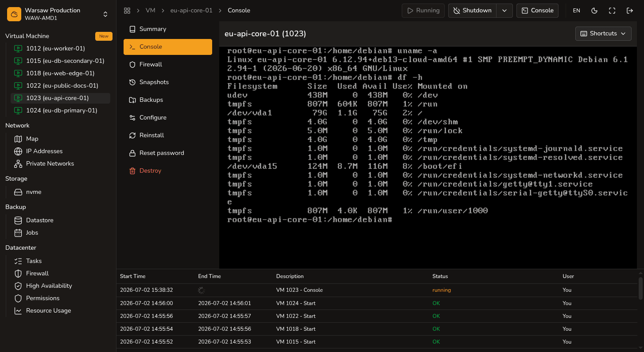Open the Snapshots tab
The height and width of the screenshot is (352, 644).
pyautogui.click(x=168, y=82)
